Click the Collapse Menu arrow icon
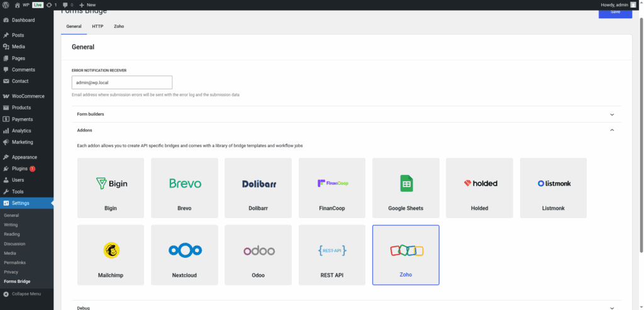644x310 pixels. click(x=6, y=294)
